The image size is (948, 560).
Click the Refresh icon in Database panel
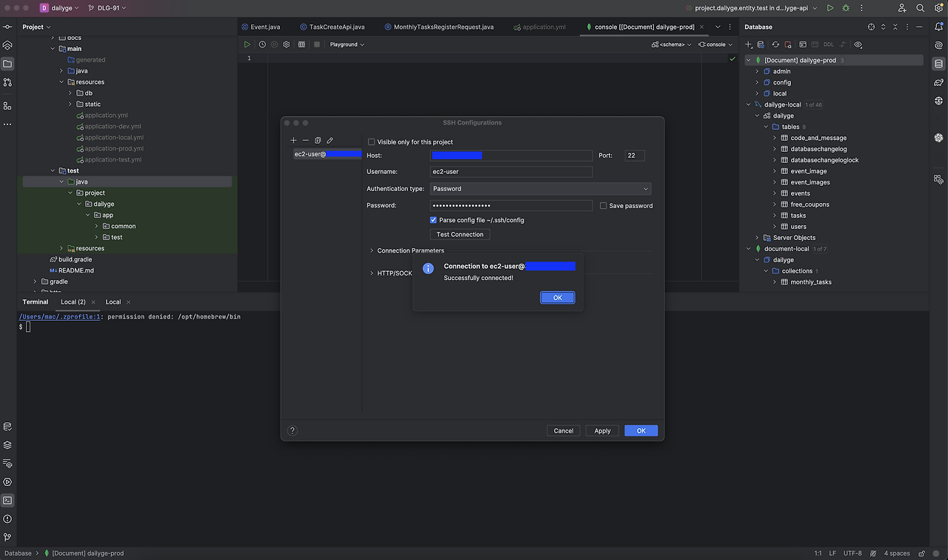(x=775, y=44)
